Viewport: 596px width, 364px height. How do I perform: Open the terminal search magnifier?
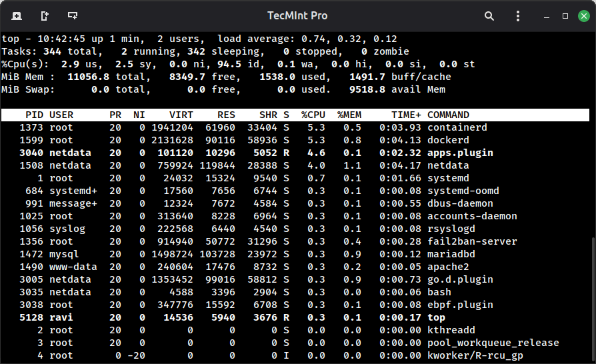point(489,15)
